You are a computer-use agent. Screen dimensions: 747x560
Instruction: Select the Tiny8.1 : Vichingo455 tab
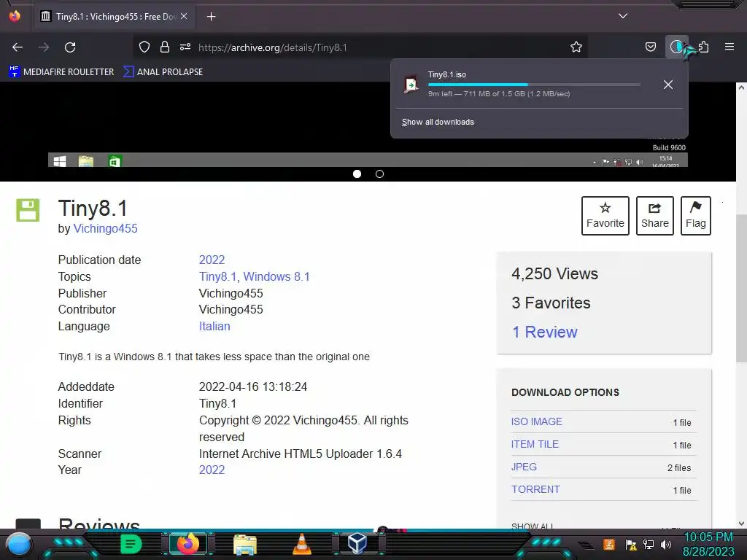click(113, 16)
